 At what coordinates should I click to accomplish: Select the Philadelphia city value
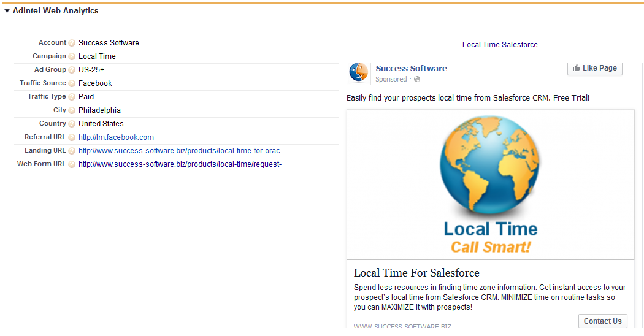click(99, 110)
